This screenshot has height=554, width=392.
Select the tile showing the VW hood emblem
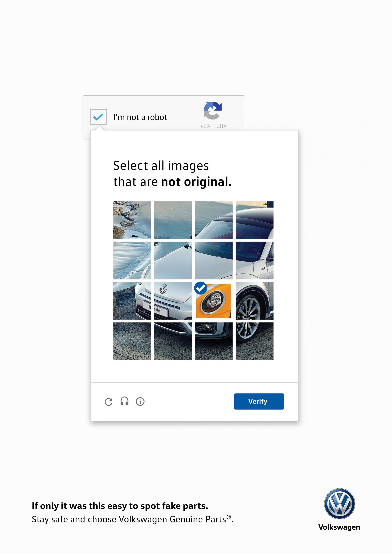point(173,301)
